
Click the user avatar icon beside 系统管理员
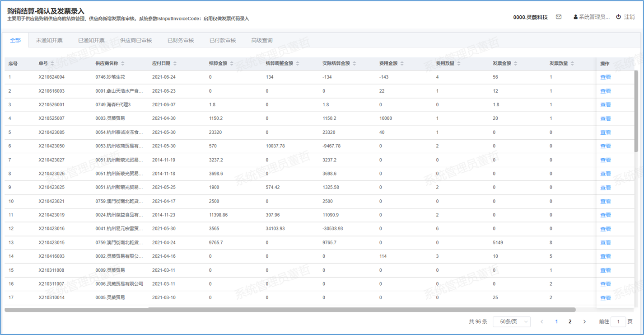(575, 17)
